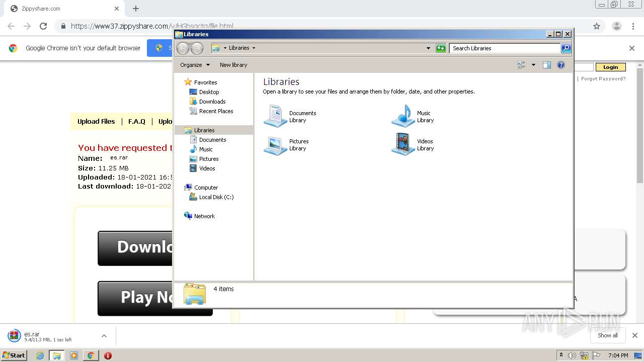Open the view options dropdown arrow

[533, 65]
